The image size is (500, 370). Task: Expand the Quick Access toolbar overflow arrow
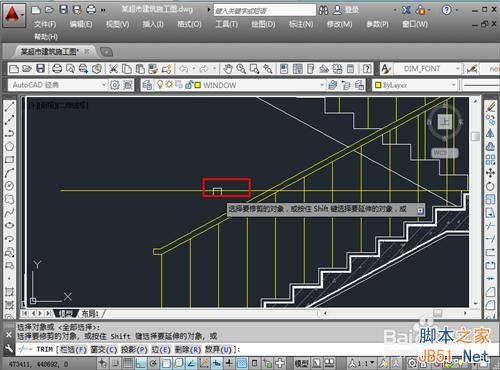point(103,10)
